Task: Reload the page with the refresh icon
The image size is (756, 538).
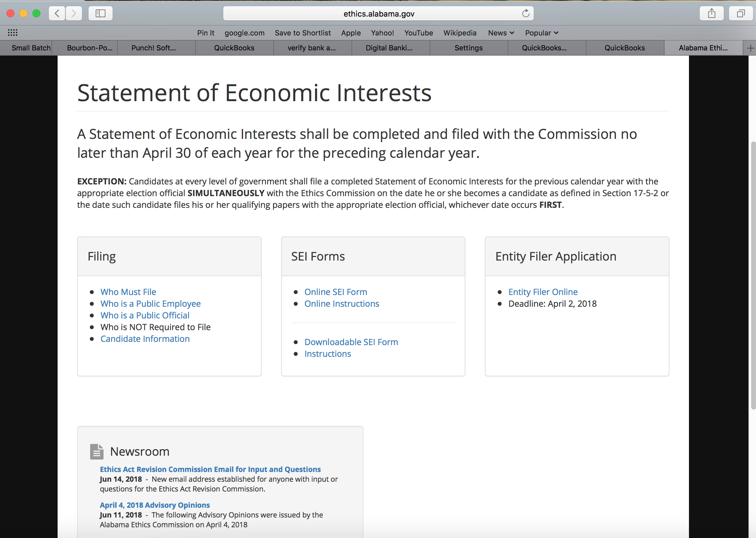Action: (x=526, y=14)
